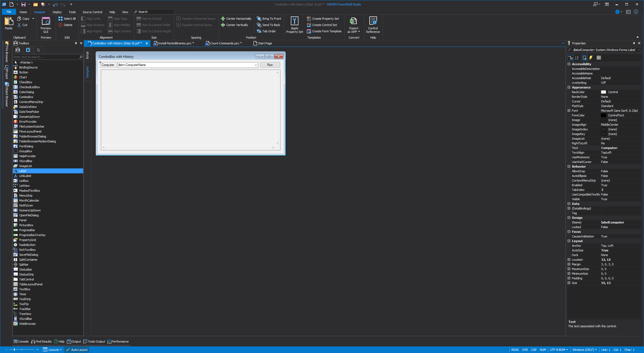644x353 pixels.
Task: Open Control Reference help
Action: (373, 25)
